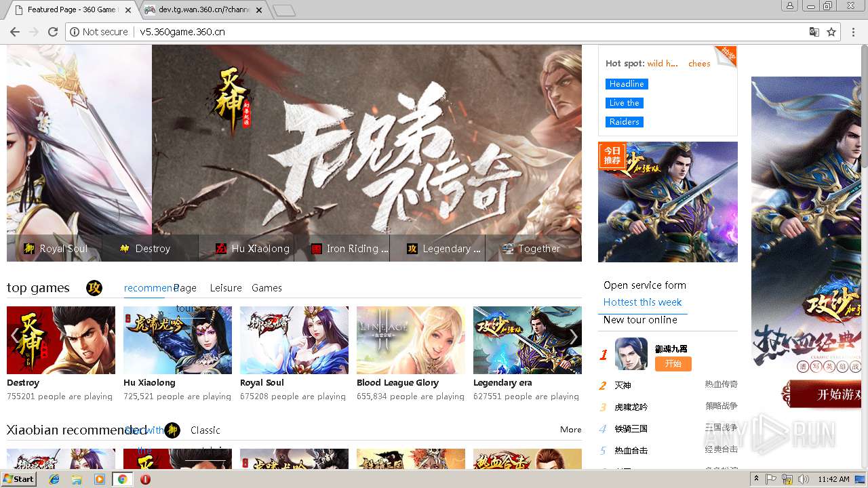Image resolution: width=868 pixels, height=488 pixels.
Task: Open the wild h... hot spot link
Action: (x=663, y=64)
